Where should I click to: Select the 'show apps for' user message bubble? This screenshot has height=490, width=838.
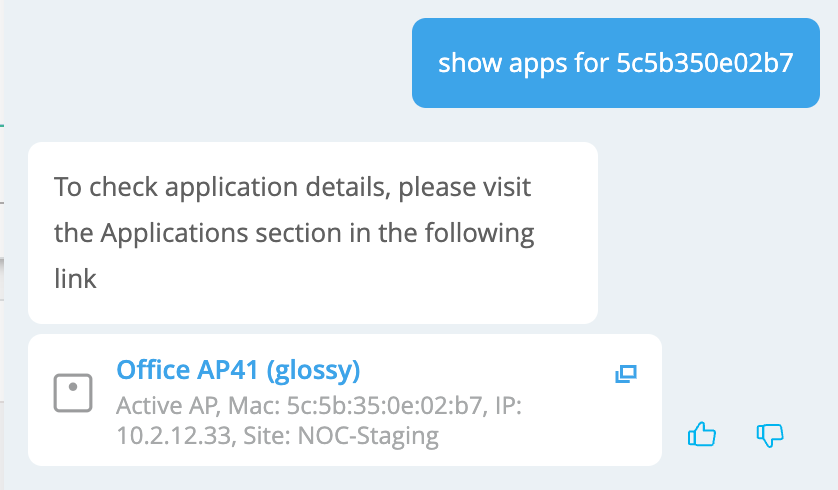point(615,63)
